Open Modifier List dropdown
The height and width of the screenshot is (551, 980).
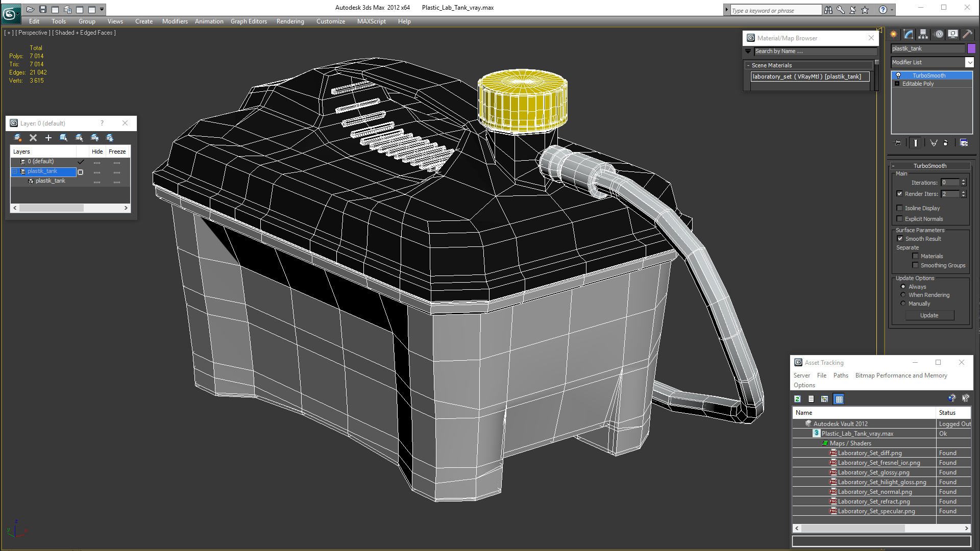(969, 62)
